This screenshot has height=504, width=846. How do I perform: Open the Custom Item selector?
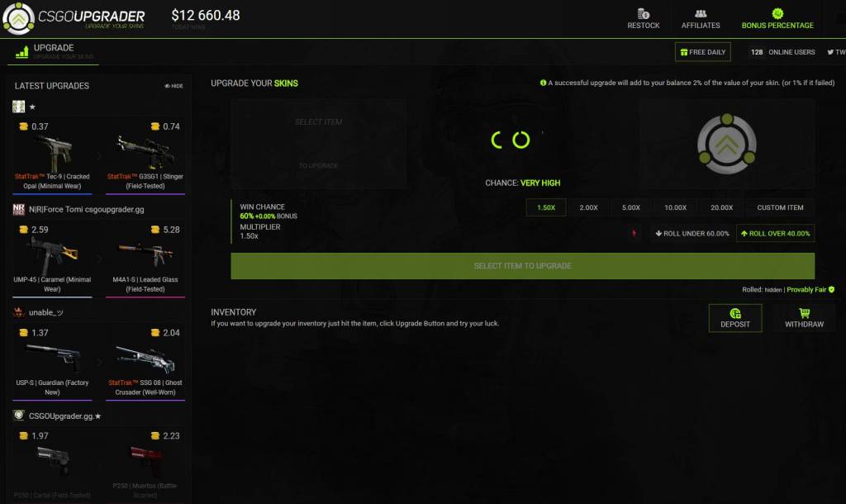point(780,207)
